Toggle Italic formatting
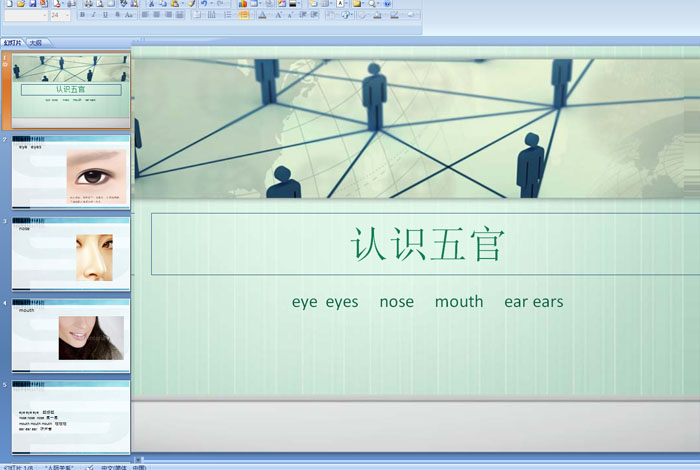 [x=93, y=15]
